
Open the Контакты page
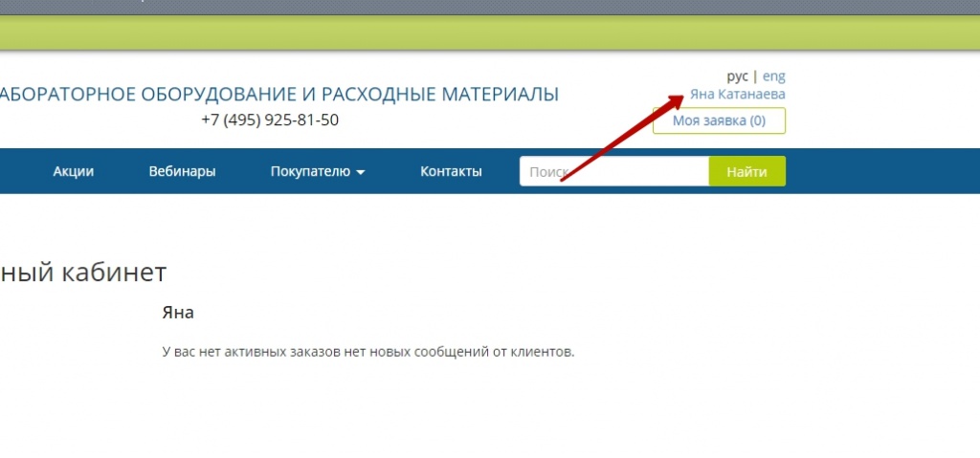click(451, 172)
